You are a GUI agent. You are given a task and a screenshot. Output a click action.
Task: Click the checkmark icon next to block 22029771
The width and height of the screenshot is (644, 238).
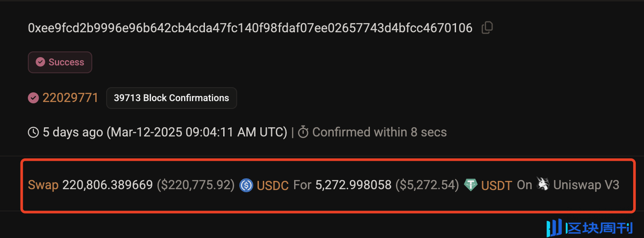tap(34, 98)
